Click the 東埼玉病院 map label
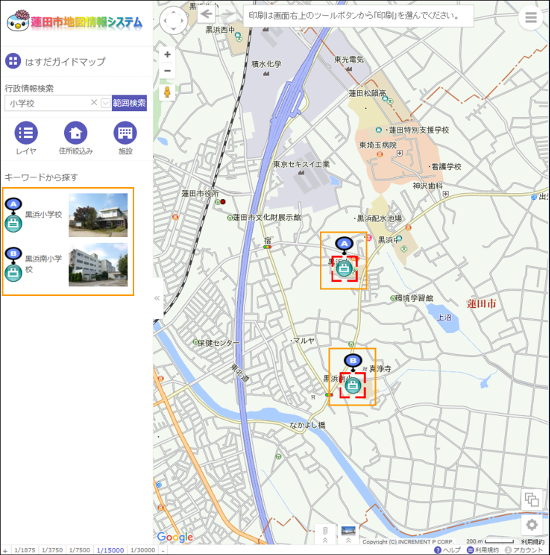The height and width of the screenshot is (555, 550). tap(378, 145)
